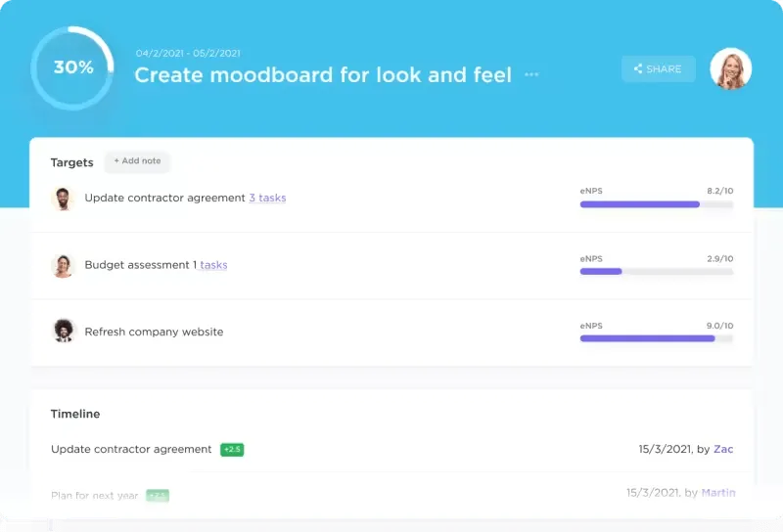Image resolution: width=783 pixels, height=532 pixels.
Task: Select the Refresh company website target
Action: tap(154, 332)
